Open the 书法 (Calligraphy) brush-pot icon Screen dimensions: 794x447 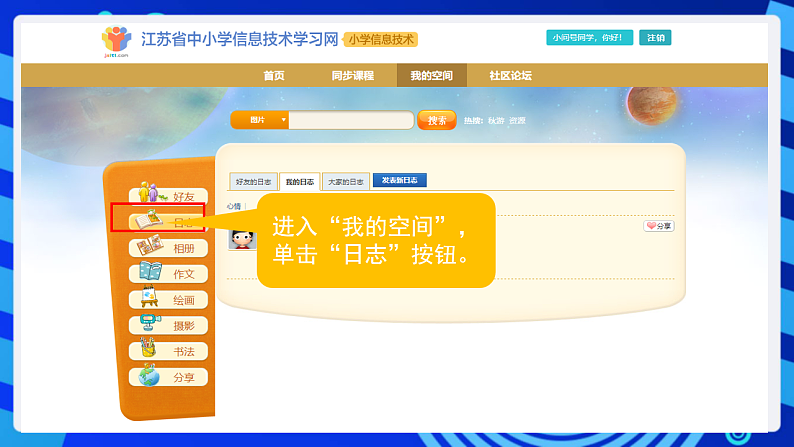click(x=150, y=350)
